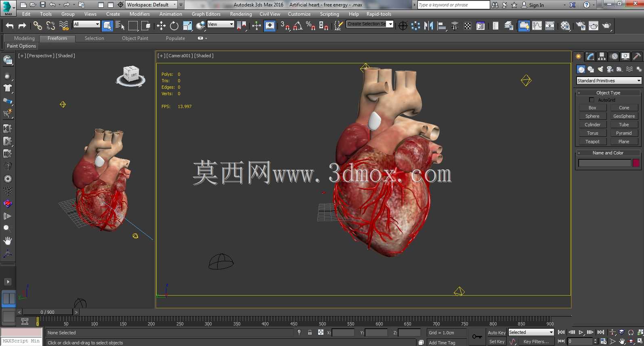This screenshot has width=644, height=346.
Task: Collapse the Object Type rollout
Action: click(x=608, y=93)
